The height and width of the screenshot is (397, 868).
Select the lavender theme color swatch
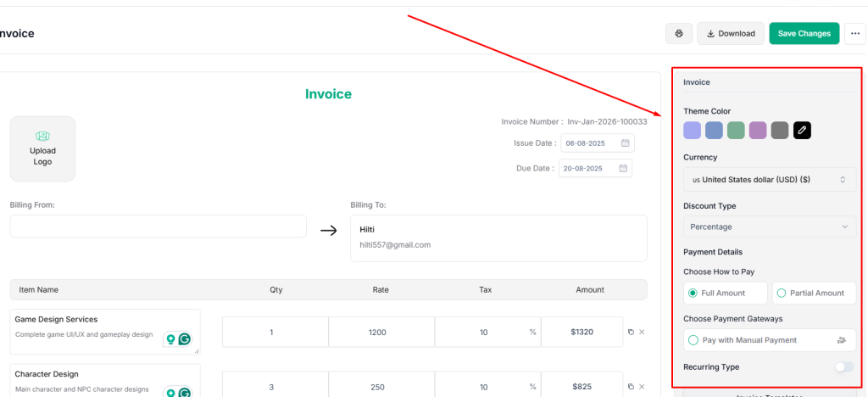tap(692, 131)
